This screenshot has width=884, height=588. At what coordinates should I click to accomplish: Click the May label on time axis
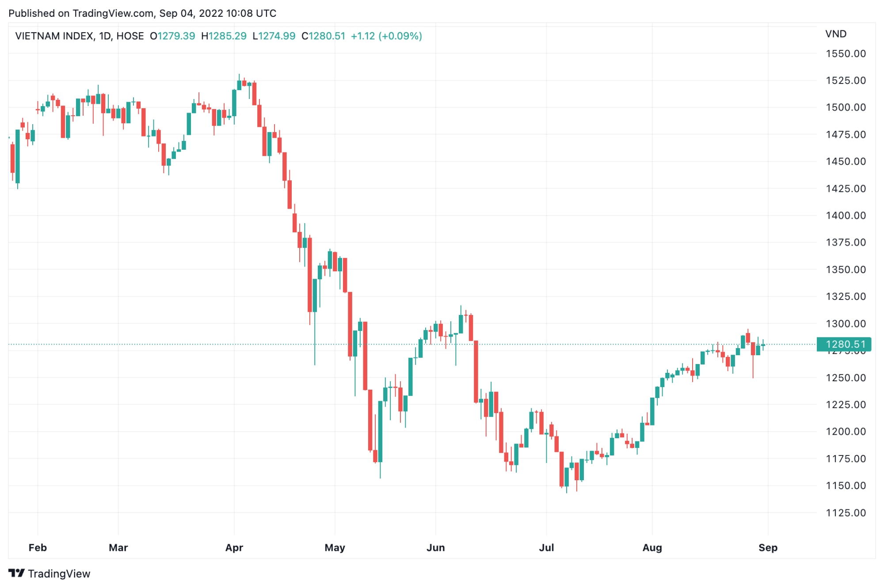pos(335,547)
